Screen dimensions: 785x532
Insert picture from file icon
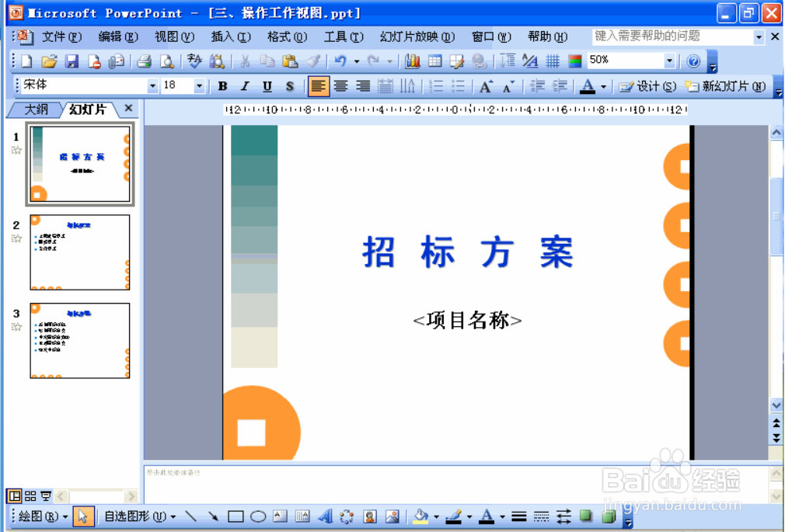[392, 516]
